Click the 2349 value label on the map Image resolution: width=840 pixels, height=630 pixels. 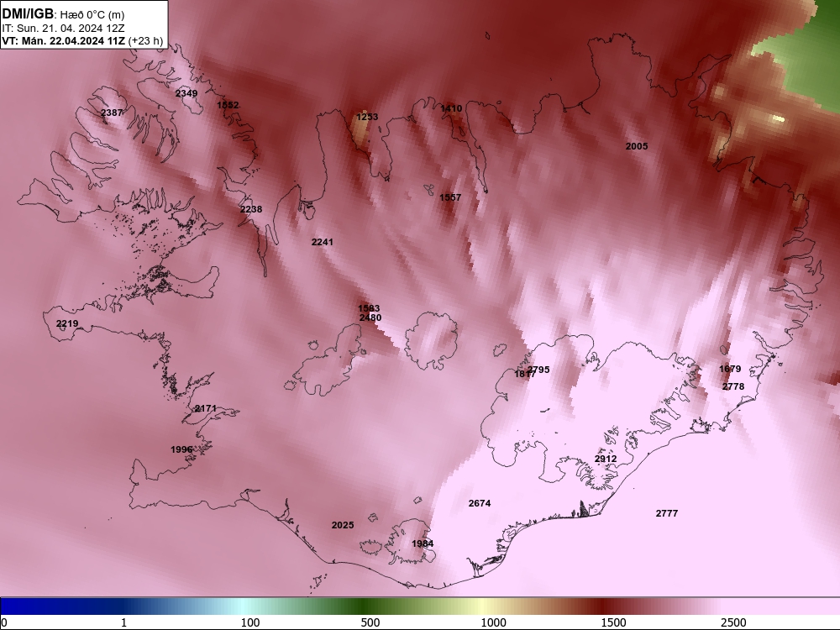tap(186, 93)
